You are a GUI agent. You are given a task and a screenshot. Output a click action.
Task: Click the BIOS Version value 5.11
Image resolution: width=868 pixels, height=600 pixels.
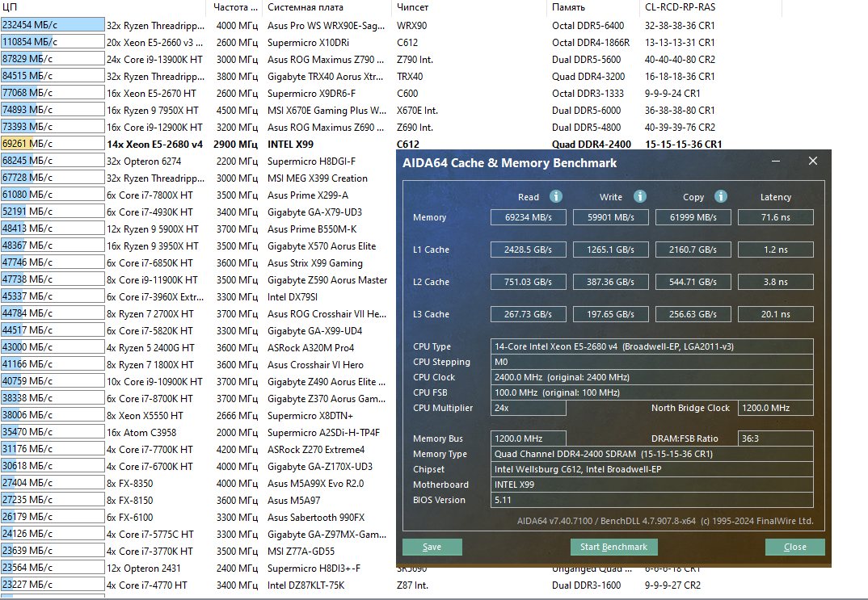pyautogui.click(x=651, y=500)
